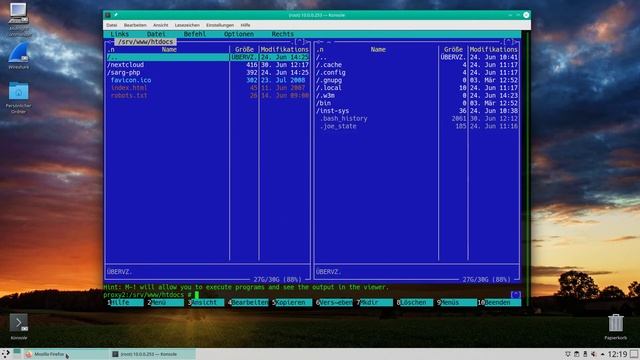Open the Konsole window menu icon in title bar

coord(108,15)
